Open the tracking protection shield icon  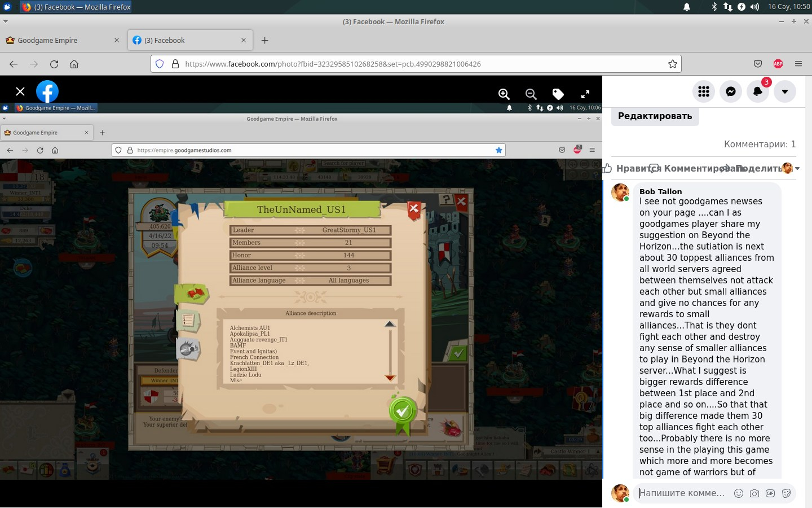click(160, 64)
